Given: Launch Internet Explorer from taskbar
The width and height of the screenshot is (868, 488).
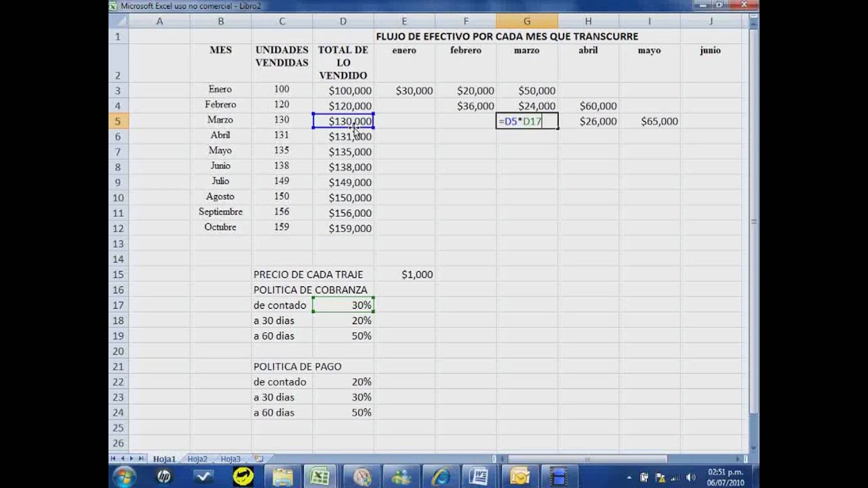Looking at the screenshot, I should click(x=440, y=477).
